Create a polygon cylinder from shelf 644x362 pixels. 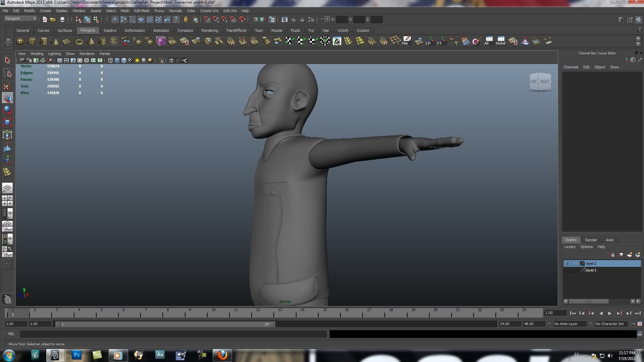pos(44,41)
